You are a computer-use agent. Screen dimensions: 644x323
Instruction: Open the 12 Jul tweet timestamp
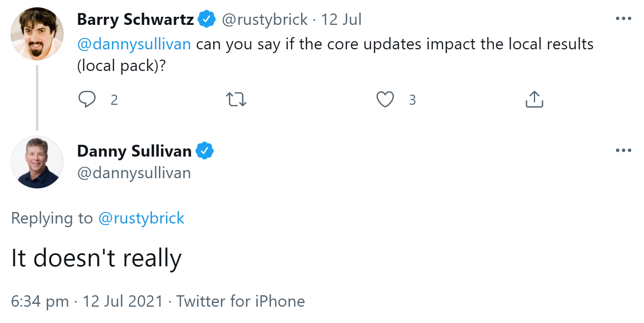(x=341, y=19)
